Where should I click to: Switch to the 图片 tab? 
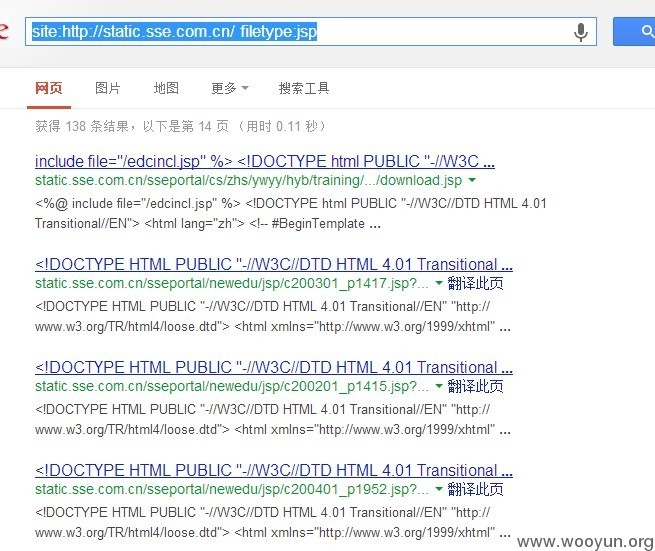coord(107,88)
